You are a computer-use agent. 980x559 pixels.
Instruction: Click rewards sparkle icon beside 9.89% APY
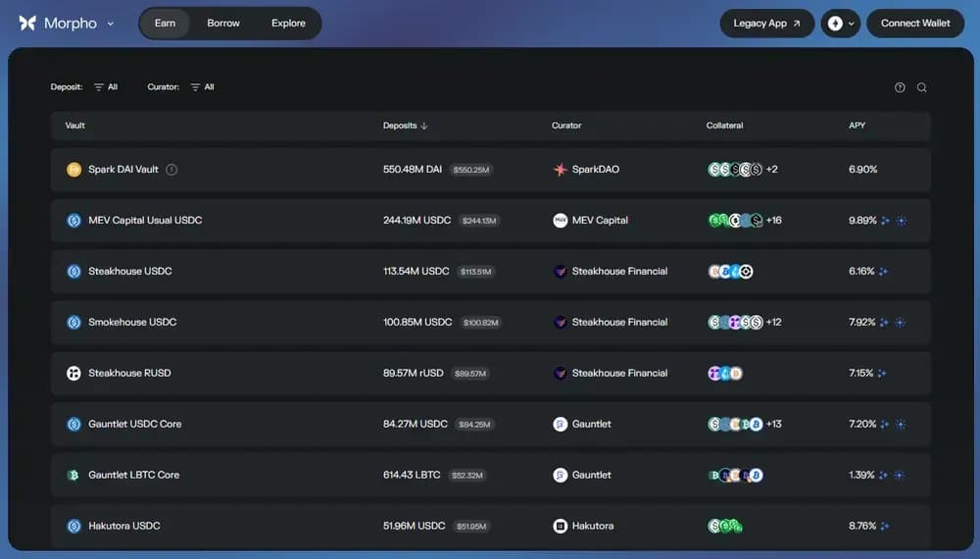[x=885, y=221]
